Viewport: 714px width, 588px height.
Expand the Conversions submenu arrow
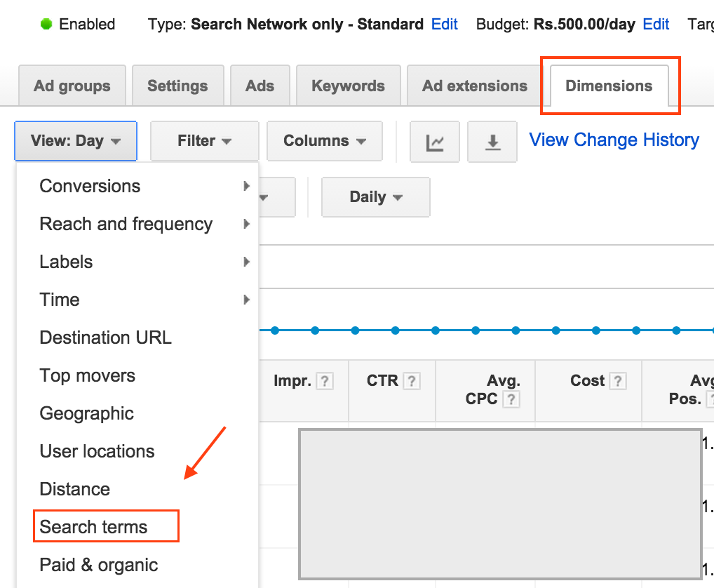246,186
